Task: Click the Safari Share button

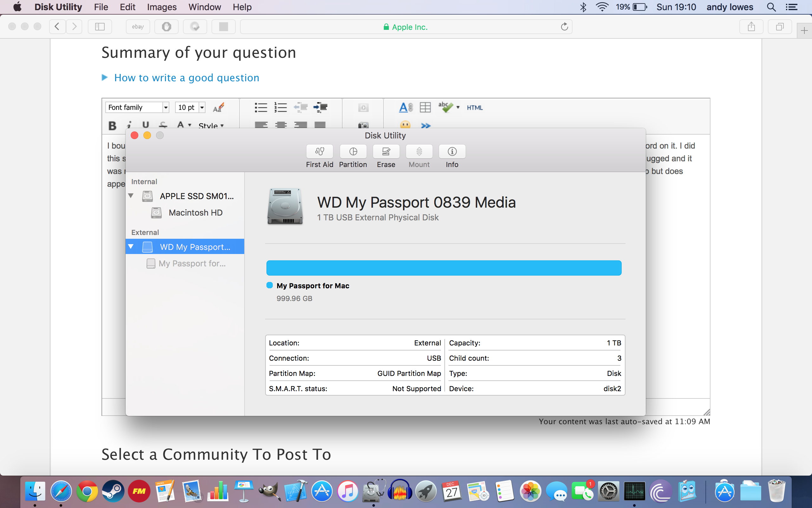Action: tap(751, 27)
